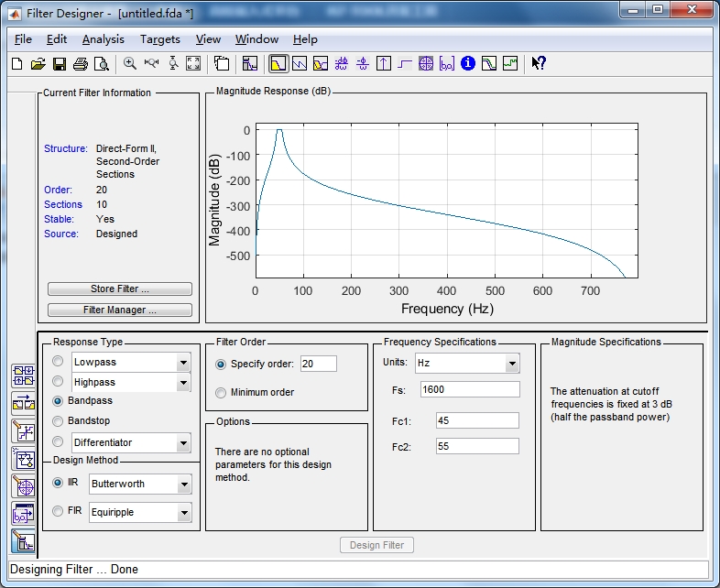This screenshot has height=588, width=720.
Task: Open the Help menu
Action: click(305, 39)
